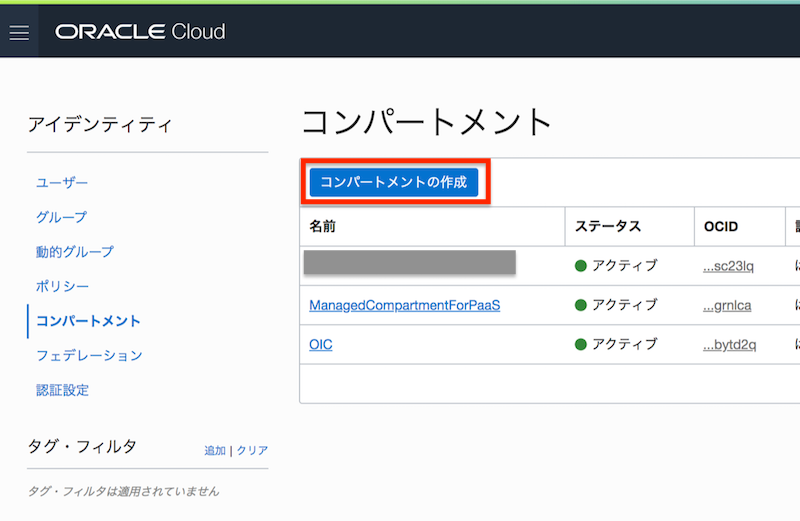Viewport: 800px width, 521px height.
Task: Click OCID link ending in bytd2q
Action: click(729, 345)
